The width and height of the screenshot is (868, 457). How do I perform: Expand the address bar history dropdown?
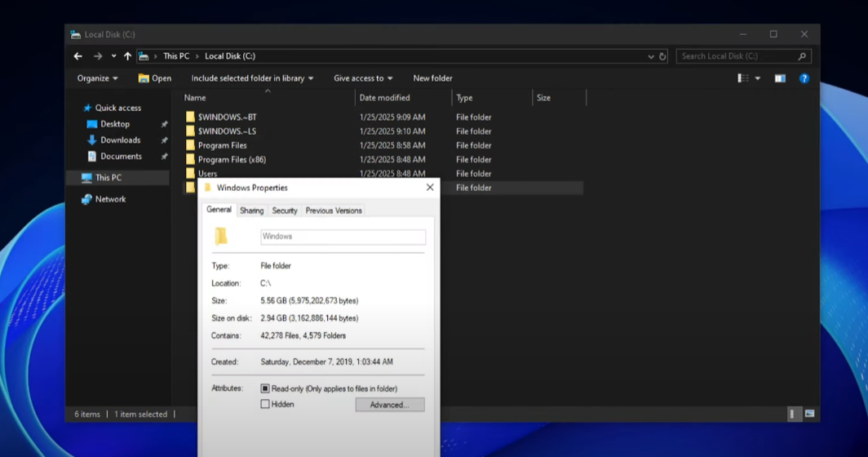click(x=651, y=56)
